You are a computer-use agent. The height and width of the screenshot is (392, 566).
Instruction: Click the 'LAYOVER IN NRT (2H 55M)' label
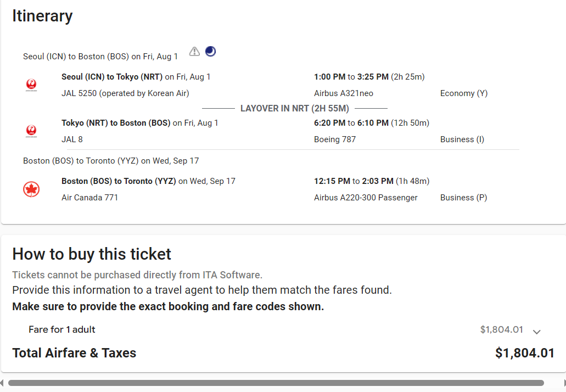pyautogui.click(x=295, y=108)
